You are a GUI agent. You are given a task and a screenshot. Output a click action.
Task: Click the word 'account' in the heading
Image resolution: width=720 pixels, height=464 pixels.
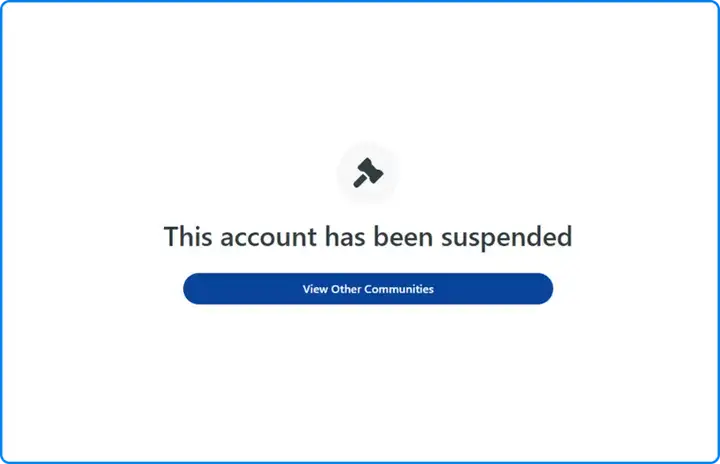pyautogui.click(x=269, y=238)
